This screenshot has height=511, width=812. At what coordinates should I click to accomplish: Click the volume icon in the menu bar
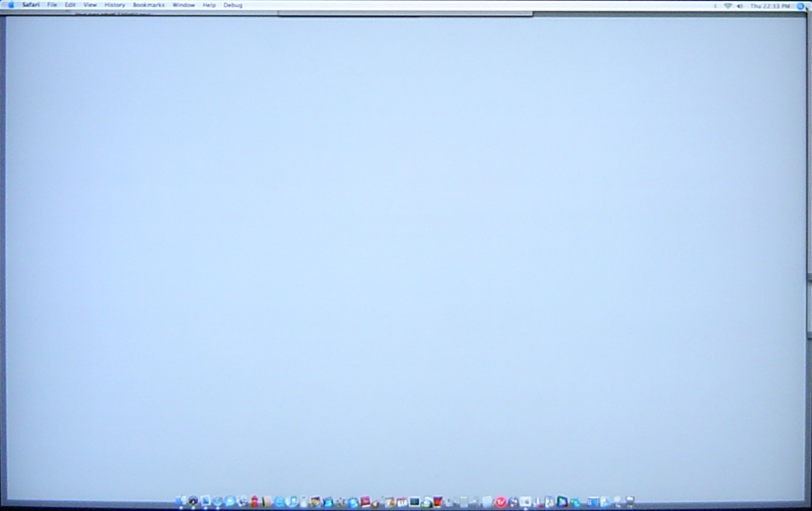[x=738, y=5]
